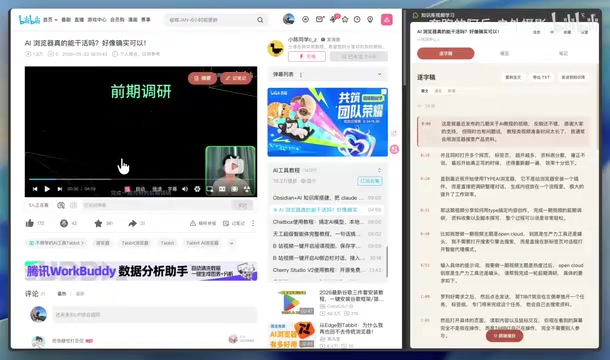Click the search magnifier icon
The height and width of the screenshot is (360, 610).
260,20
